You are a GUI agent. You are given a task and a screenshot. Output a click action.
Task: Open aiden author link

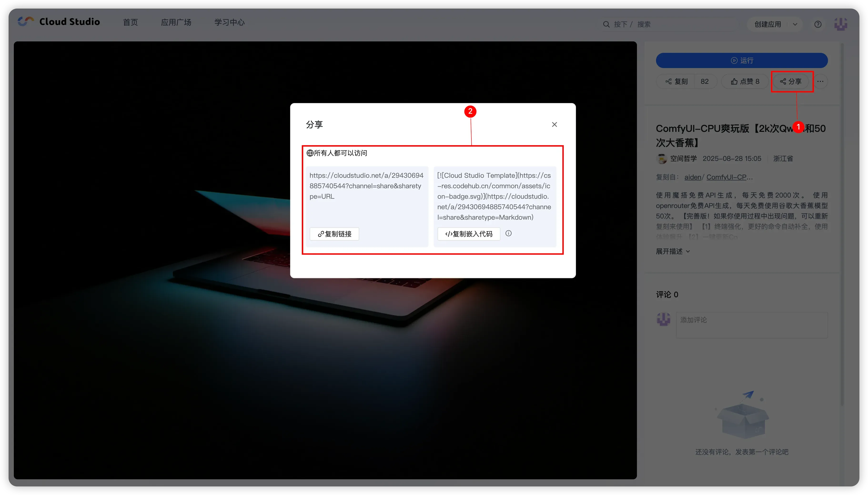coord(692,177)
